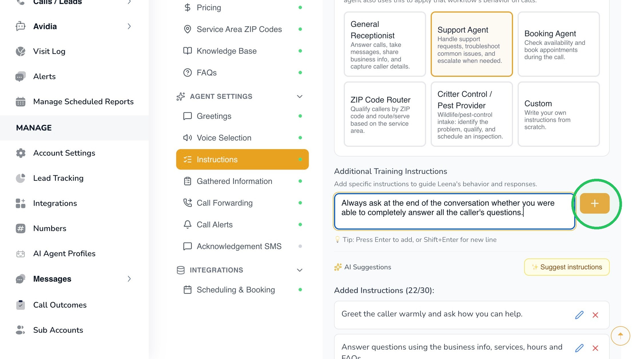
Task: Click the Call Forwarding phone icon
Action: click(187, 203)
